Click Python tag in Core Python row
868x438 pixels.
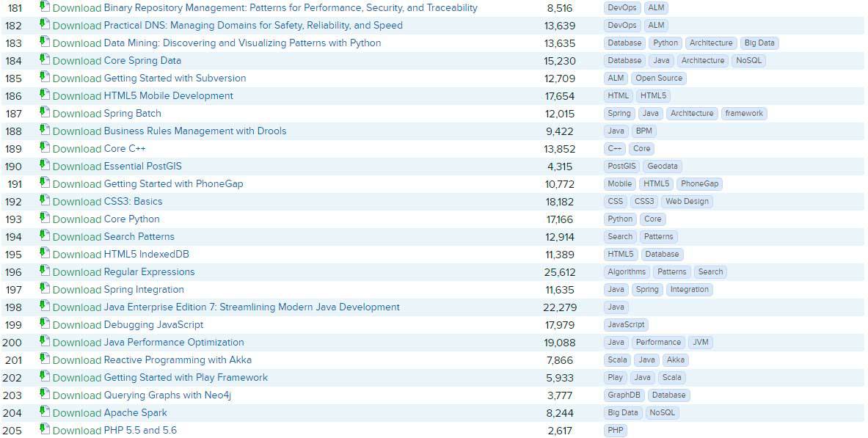[620, 219]
